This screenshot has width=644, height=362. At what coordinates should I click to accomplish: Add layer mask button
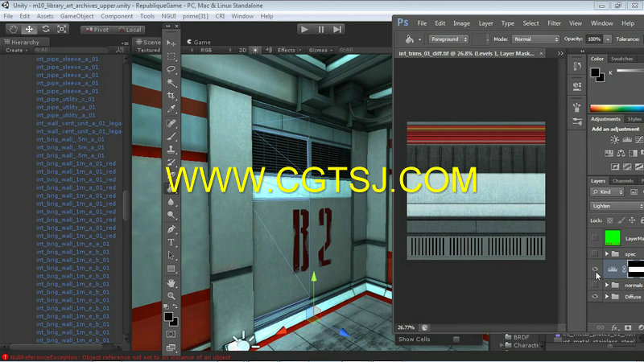[x=628, y=327]
